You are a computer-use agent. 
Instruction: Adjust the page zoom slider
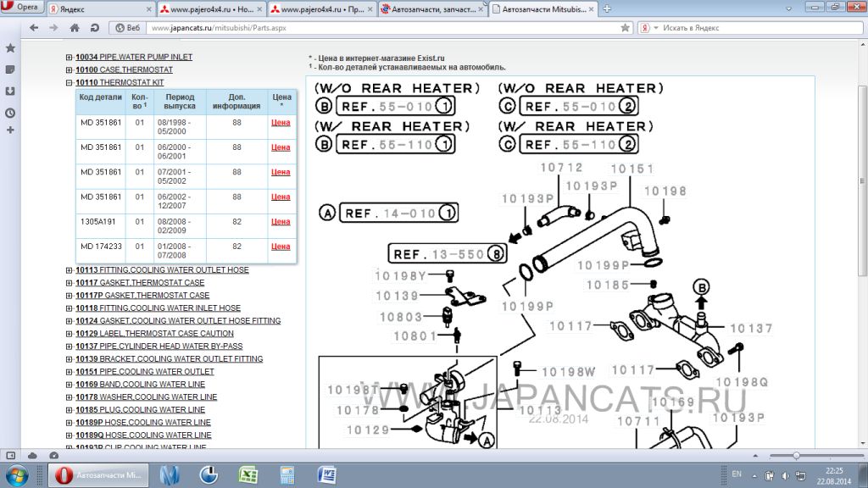795,455
